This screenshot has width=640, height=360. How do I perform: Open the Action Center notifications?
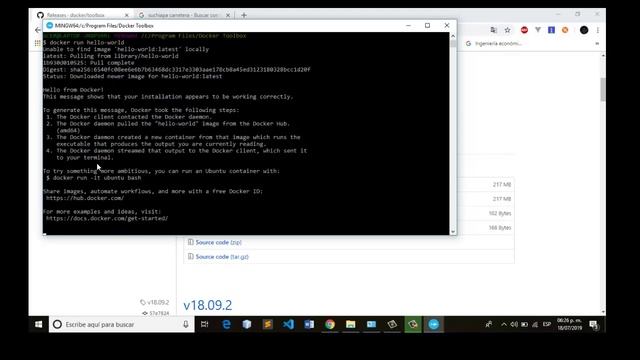pos(594,324)
